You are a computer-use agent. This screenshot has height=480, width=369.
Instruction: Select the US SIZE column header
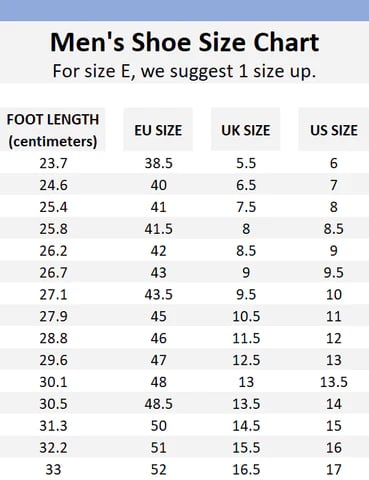334,130
